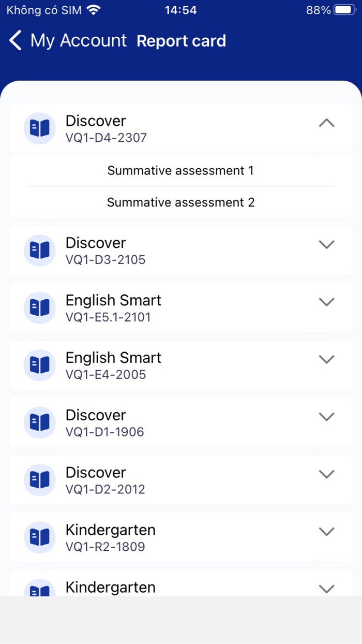Expand the English Smart VQ1-E4-2005 section

[326, 359]
